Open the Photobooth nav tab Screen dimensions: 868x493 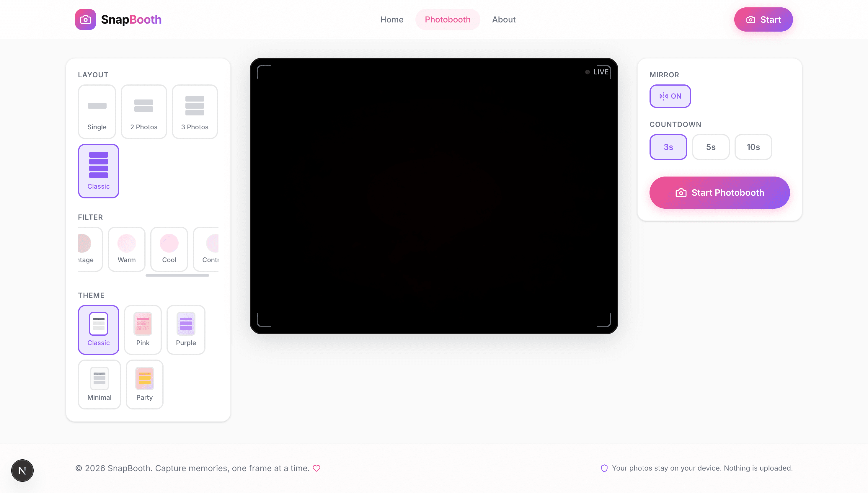pos(448,19)
